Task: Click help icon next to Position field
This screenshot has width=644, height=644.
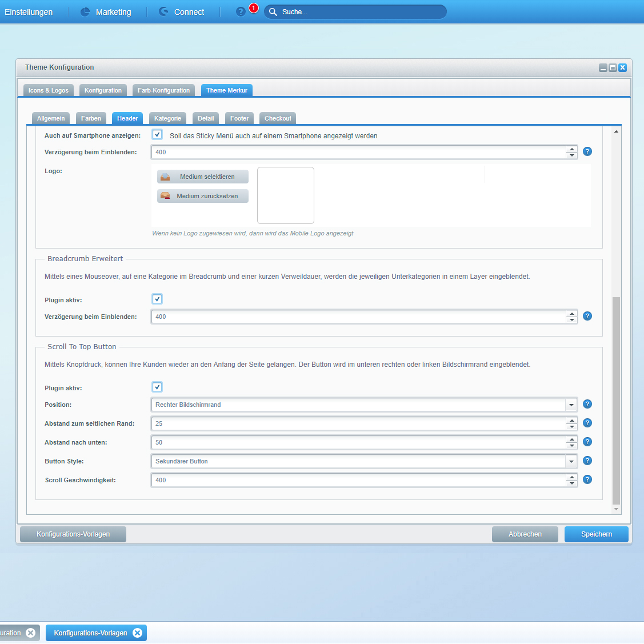Action: click(587, 404)
